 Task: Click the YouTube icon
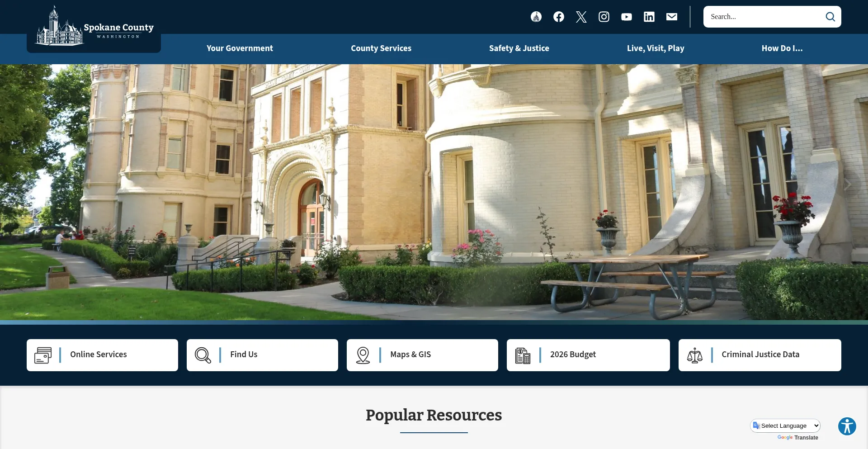pyautogui.click(x=626, y=17)
